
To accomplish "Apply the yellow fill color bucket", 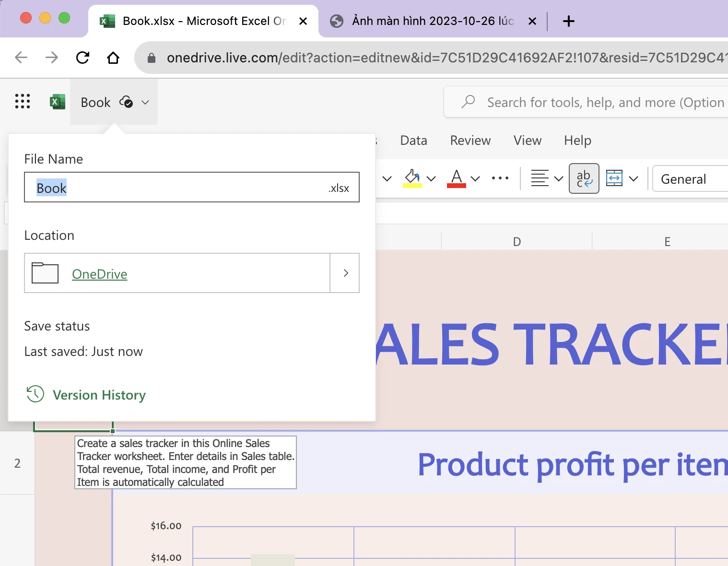I will (412, 178).
